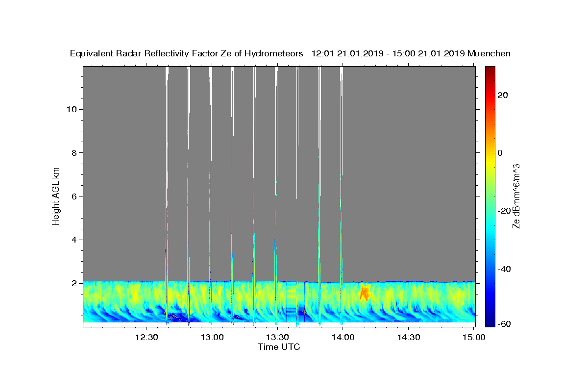Screen dimensions: 588x392
Task: Click the dark blue bottom of colorbar
Action: (x=489, y=321)
